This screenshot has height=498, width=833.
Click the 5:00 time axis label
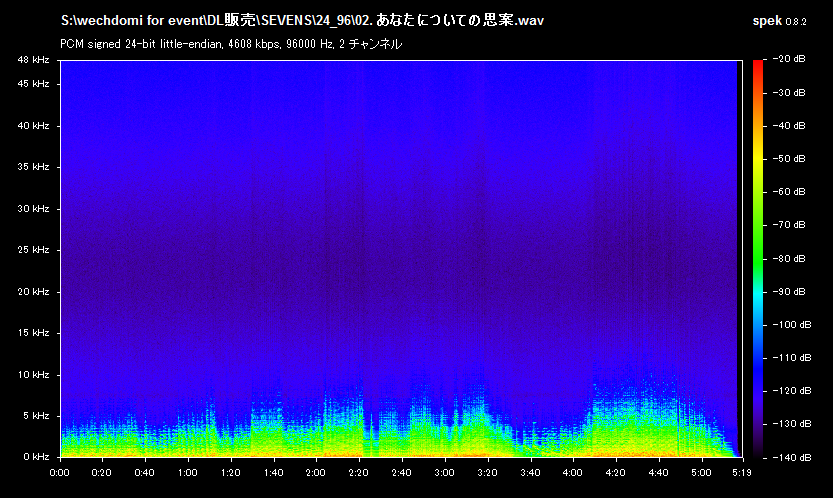point(701,473)
